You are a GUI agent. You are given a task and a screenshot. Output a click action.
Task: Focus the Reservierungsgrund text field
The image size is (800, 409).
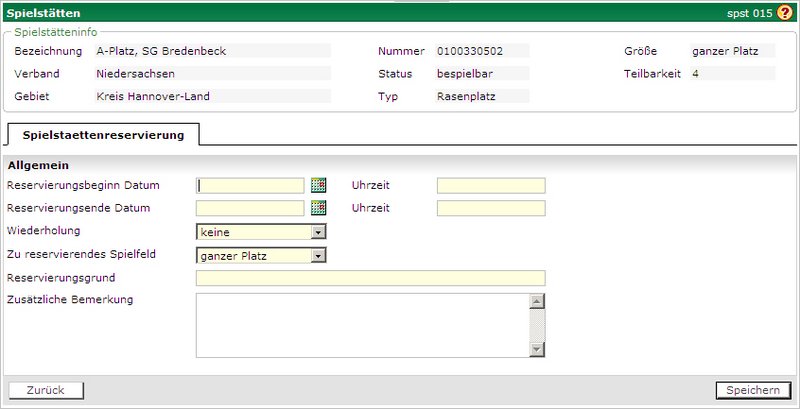click(370, 278)
